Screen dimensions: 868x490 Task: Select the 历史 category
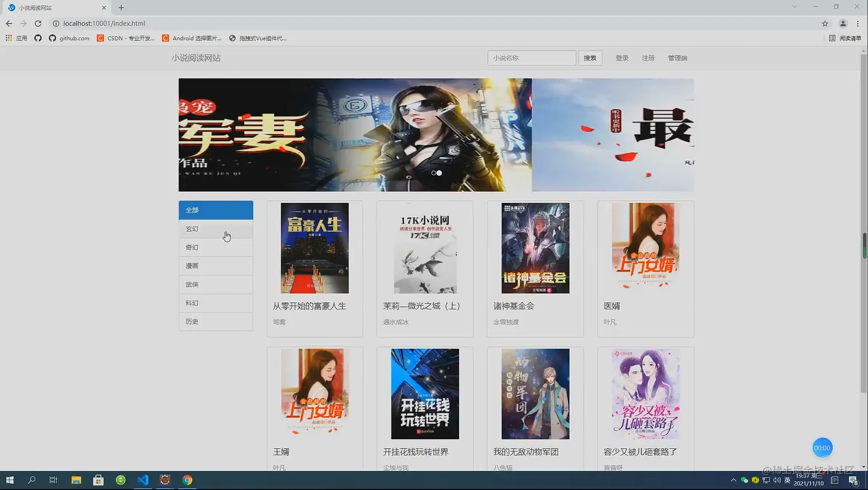216,322
